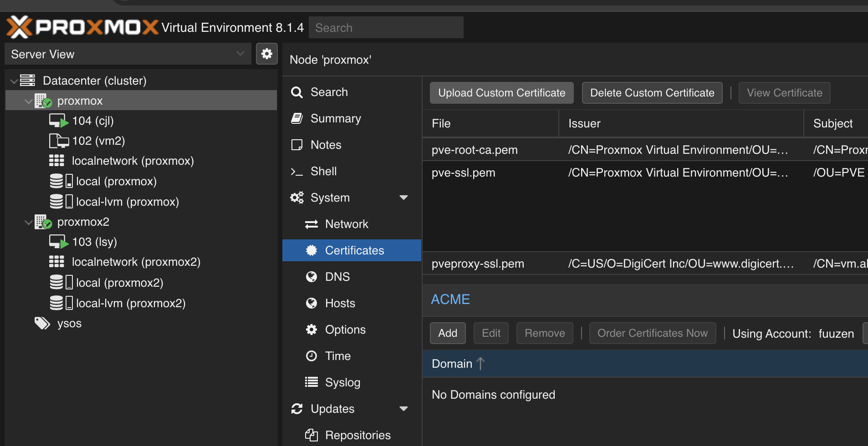This screenshot has height=446, width=868.
Task: Select the stopped VM 102 (vm2) icon
Action: 58,141
